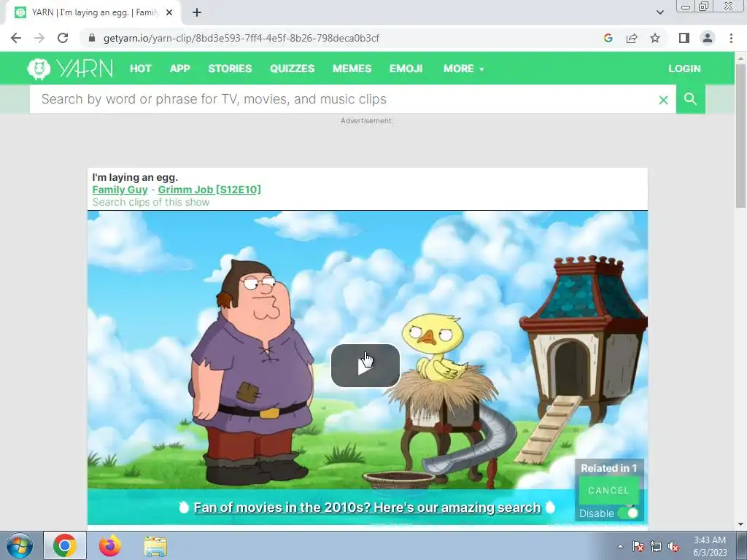This screenshot has height=560, width=747.
Task: Open the MEMES menu item
Action: pos(352,69)
